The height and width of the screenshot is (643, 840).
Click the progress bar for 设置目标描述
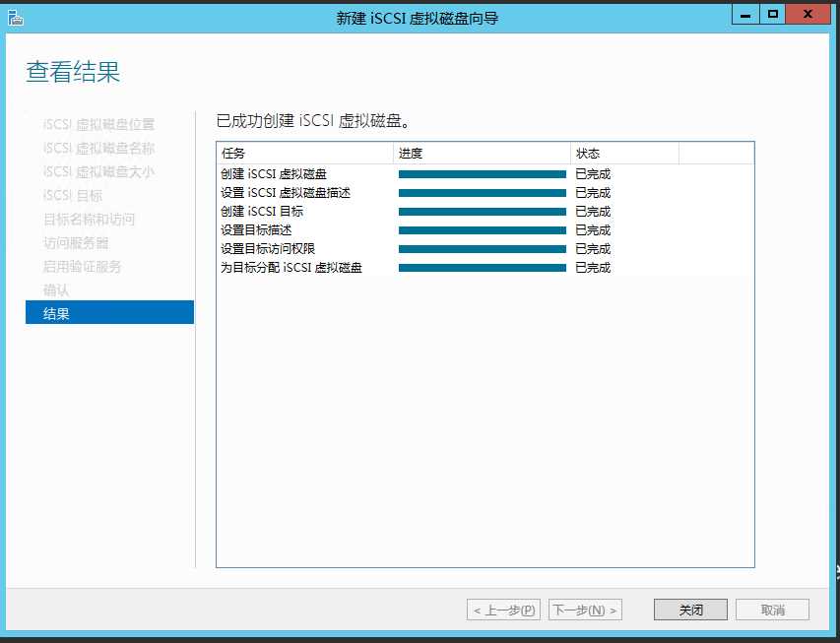(483, 230)
